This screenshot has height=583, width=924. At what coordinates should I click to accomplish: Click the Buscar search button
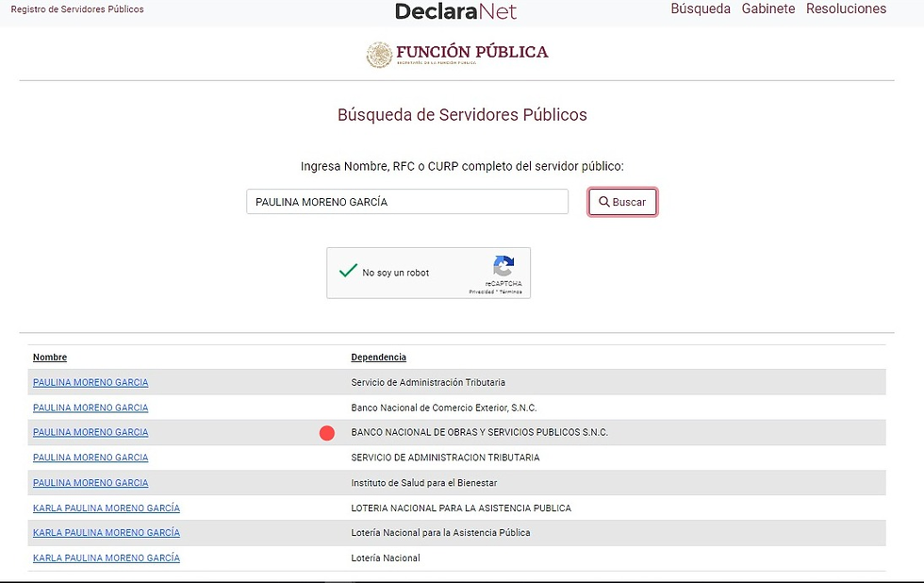622,202
